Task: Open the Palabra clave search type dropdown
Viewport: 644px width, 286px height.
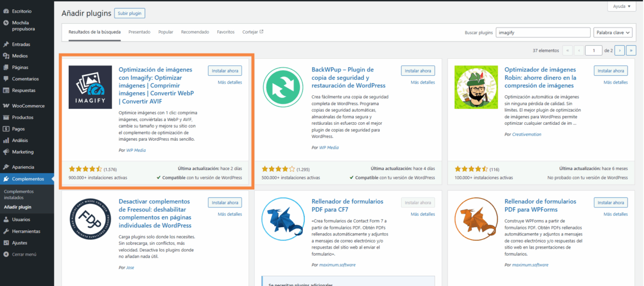Action: coord(613,32)
